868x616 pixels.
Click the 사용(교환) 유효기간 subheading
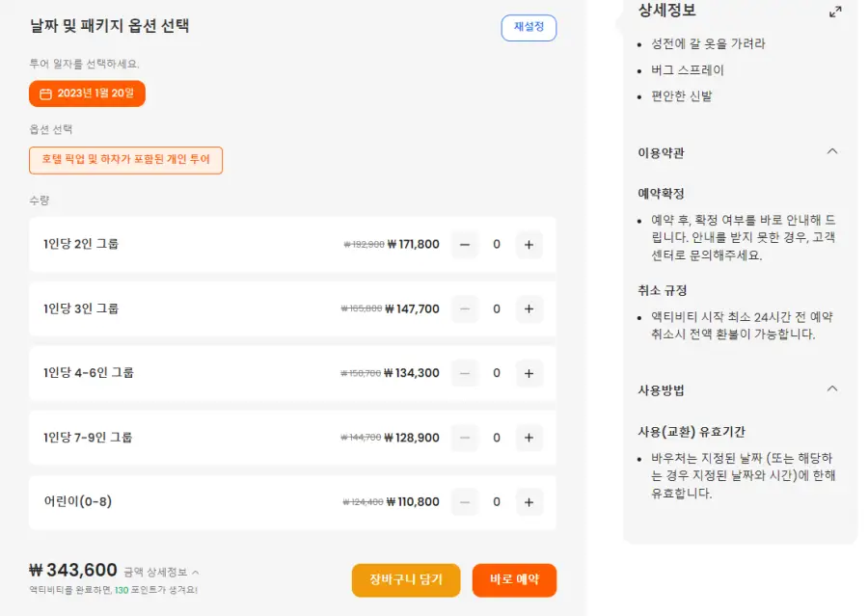pos(692,432)
